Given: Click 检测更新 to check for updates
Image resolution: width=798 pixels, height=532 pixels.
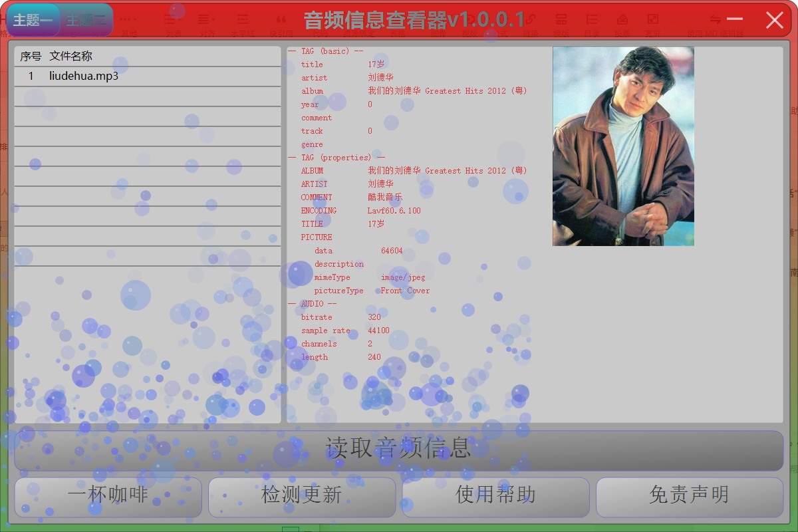Looking at the screenshot, I should click(302, 496).
